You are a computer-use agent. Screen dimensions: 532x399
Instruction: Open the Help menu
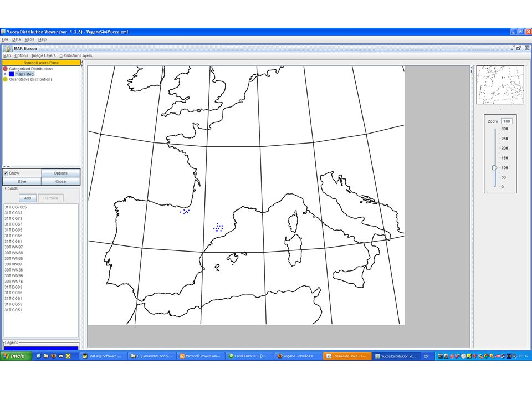[42, 39]
